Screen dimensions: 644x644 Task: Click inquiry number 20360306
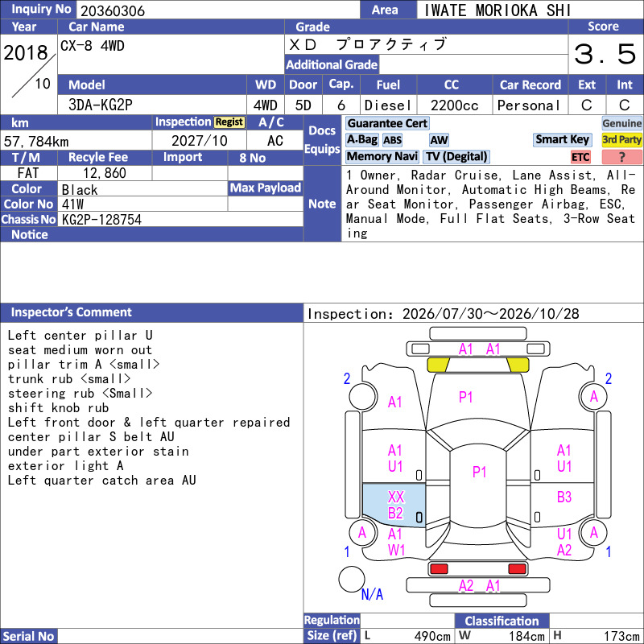(113, 10)
